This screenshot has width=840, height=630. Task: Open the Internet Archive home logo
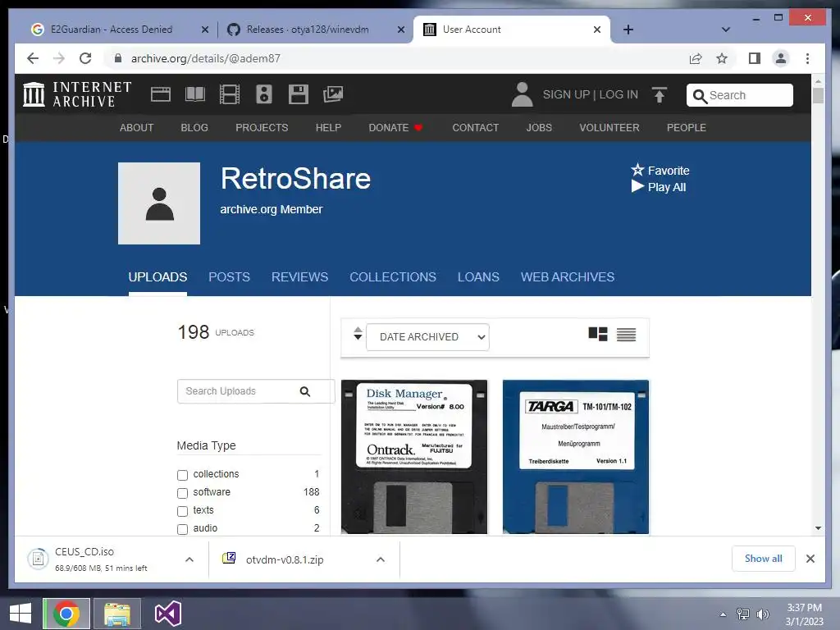point(77,94)
